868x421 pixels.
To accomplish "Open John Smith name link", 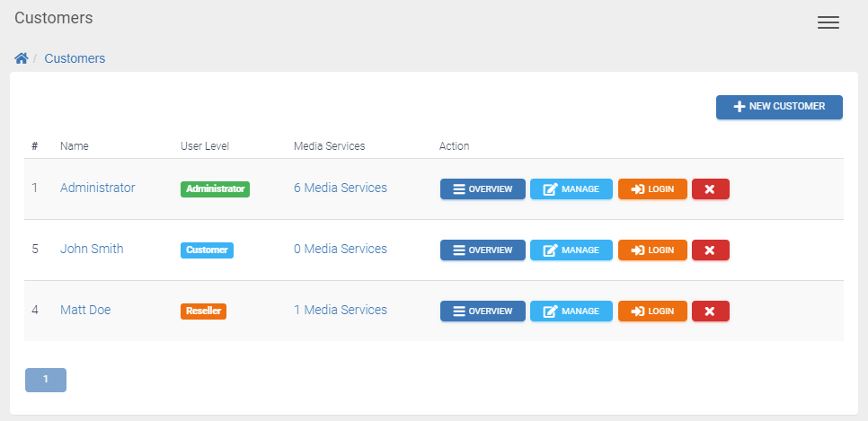I will click(x=92, y=249).
